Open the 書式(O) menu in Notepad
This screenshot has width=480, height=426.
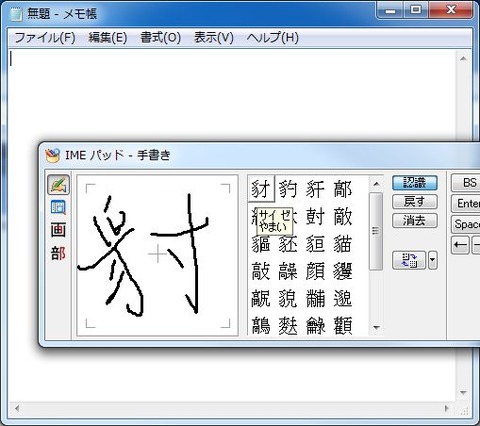tap(160, 38)
